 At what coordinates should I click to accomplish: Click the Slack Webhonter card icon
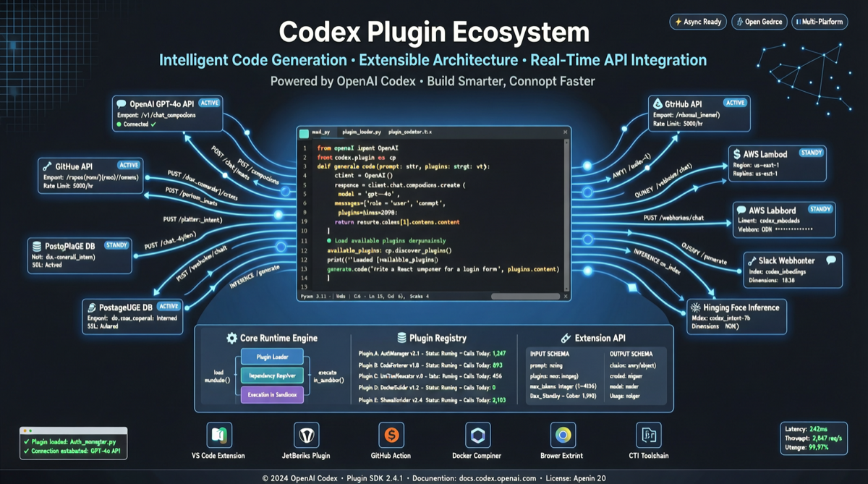coord(752,260)
